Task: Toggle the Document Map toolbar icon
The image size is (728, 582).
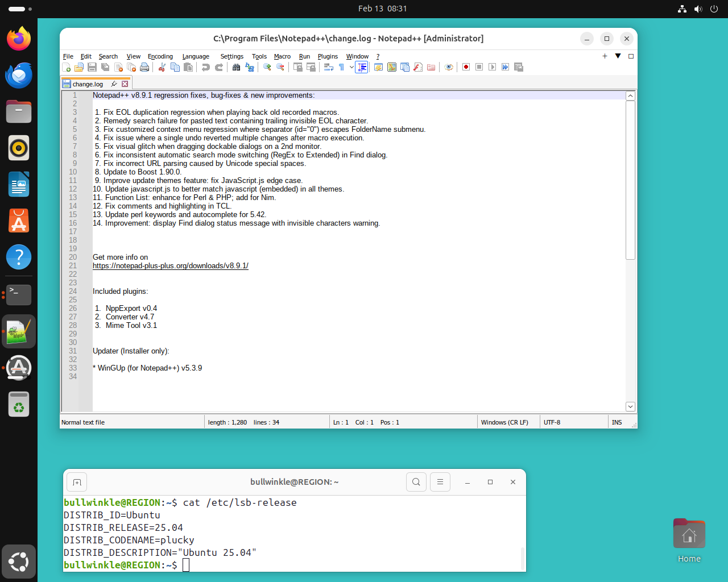Action: [x=392, y=67]
